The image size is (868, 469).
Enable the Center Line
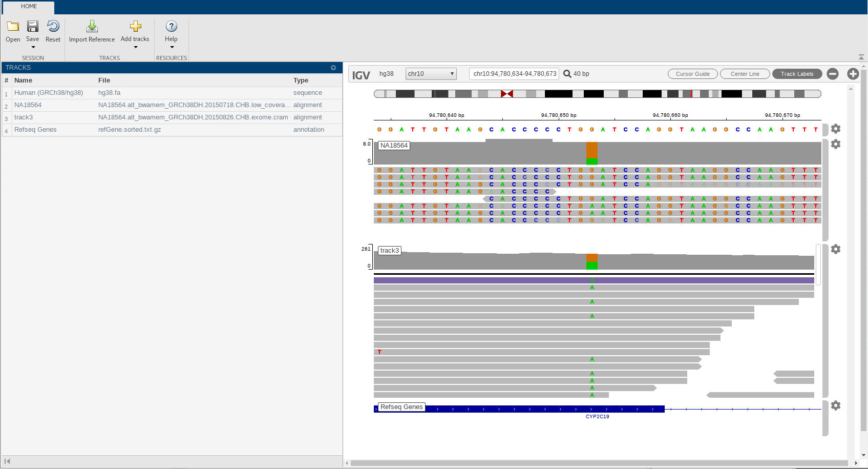tap(745, 73)
